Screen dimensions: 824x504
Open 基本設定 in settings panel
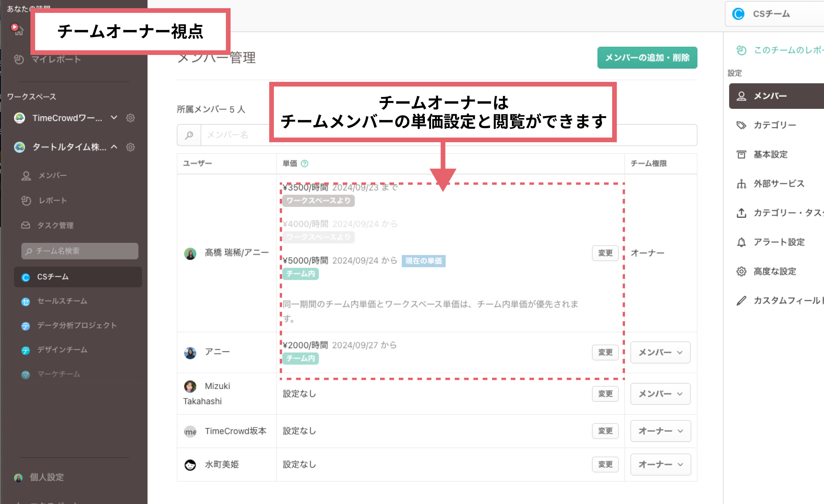point(770,154)
